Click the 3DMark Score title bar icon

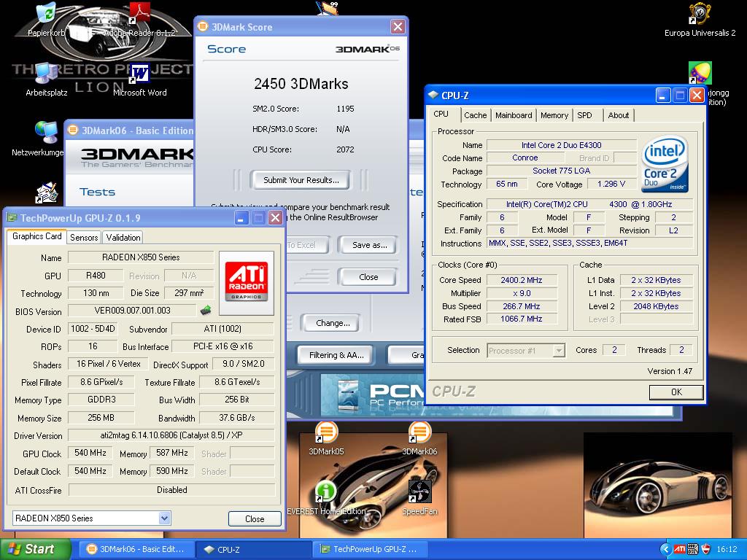(x=203, y=27)
